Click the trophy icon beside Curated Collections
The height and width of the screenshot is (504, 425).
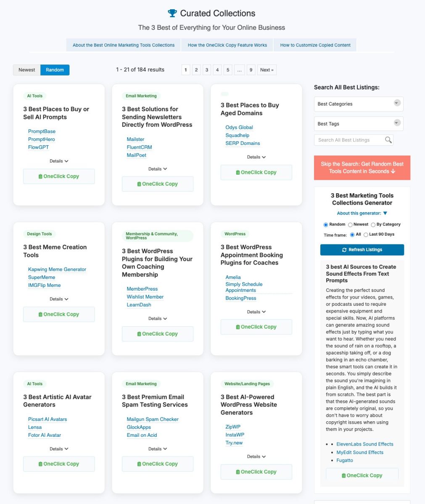pos(172,13)
